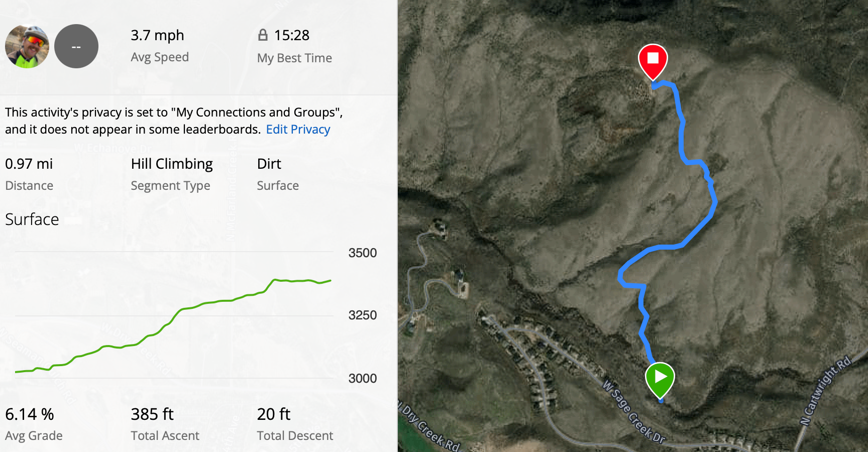868x452 pixels.
Task: Click the gray placeholder avatar circle
Action: [76, 46]
